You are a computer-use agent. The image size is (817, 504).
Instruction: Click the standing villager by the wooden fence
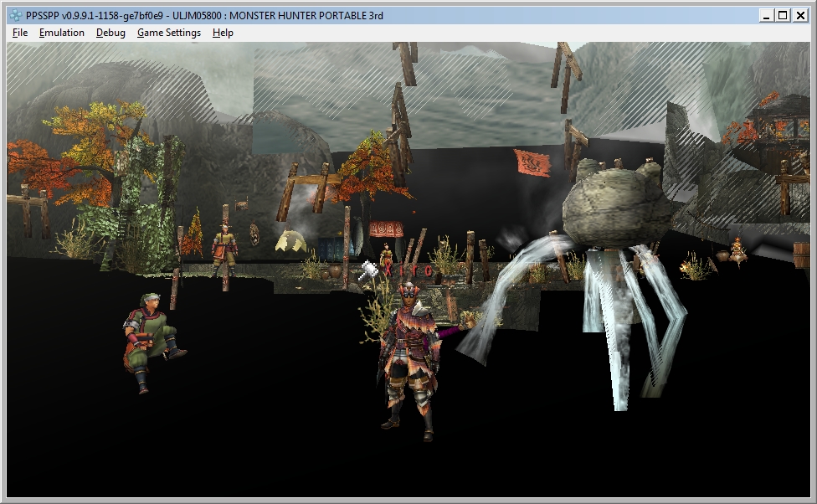click(x=224, y=249)
